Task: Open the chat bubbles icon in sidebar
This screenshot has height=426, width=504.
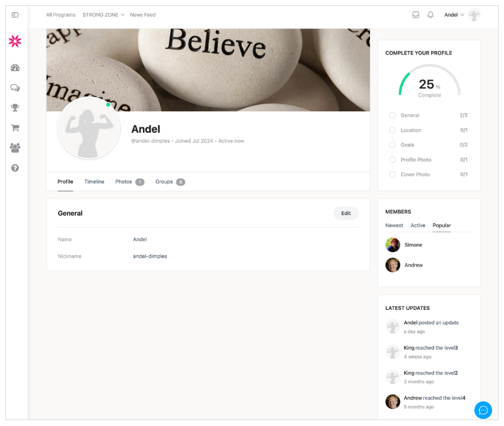Action: pos(15,88)
